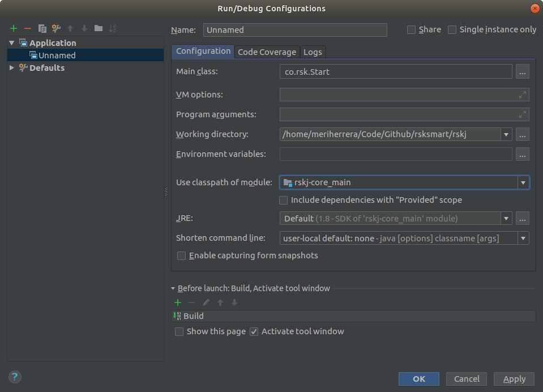Click the Apply button
The image size is (543, 392).
(x=514, y=379)
